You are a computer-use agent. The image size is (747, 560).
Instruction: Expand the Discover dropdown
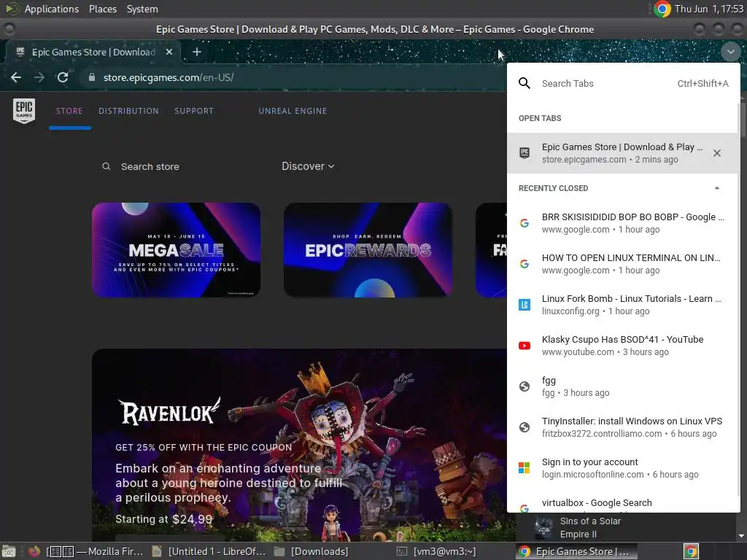click(308, 166)
